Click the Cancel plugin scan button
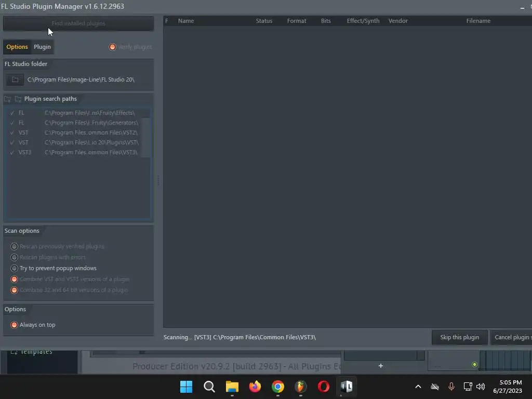The image size is (532, 399). [x=512, y=337]
